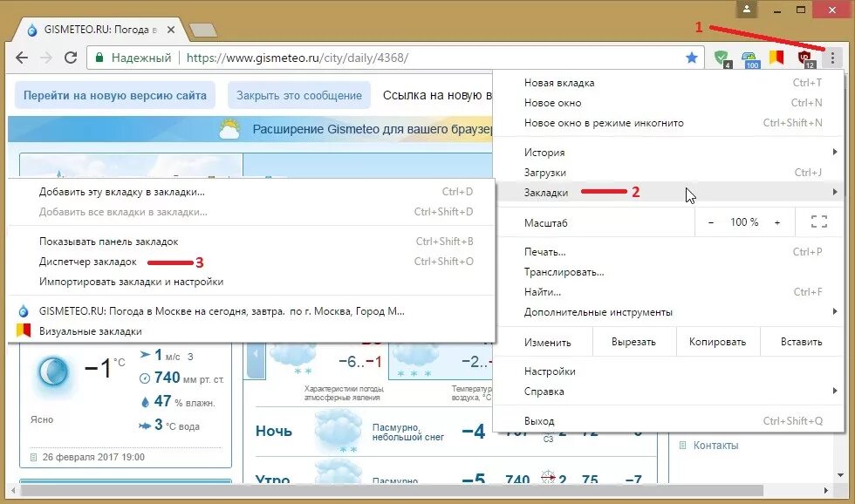The image size is (855, 504).
Task: Click the Ночь forecast row label
Action: (x=274, y=431)
